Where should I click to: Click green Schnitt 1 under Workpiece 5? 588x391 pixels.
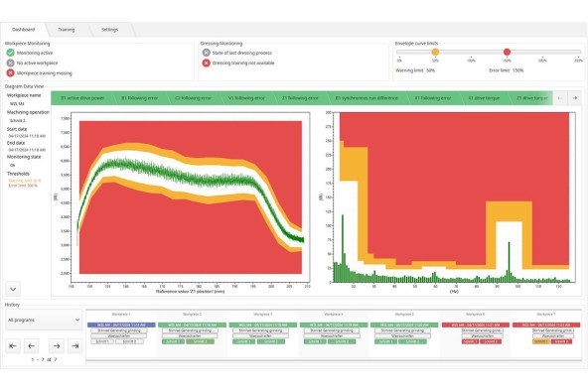tap(385, 341)
